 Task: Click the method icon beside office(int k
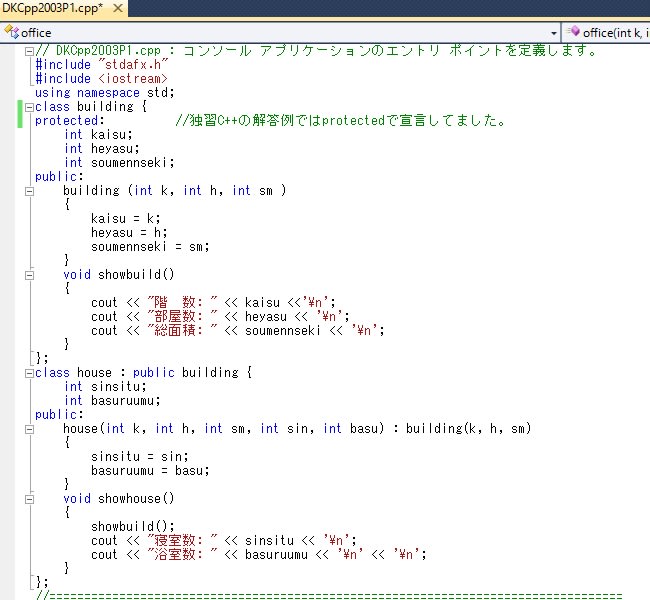pyautogui.click(x=573, y=31)
